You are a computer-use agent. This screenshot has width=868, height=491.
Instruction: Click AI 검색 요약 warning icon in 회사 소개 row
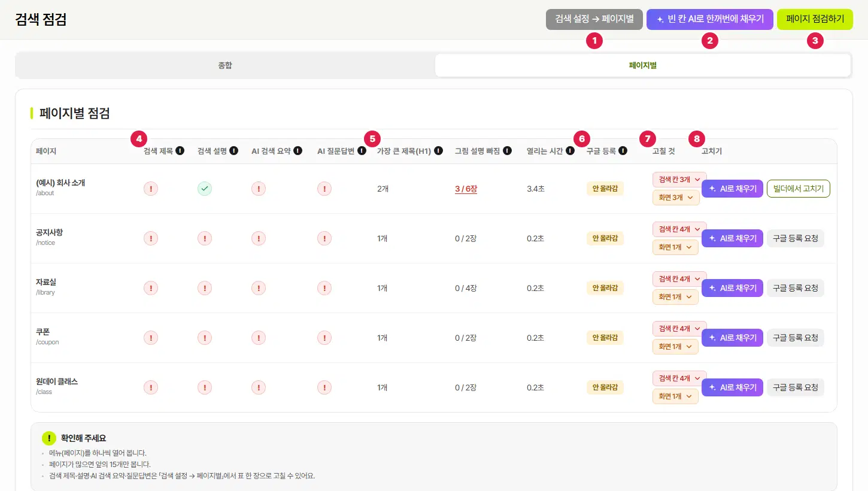pos(259,189)
